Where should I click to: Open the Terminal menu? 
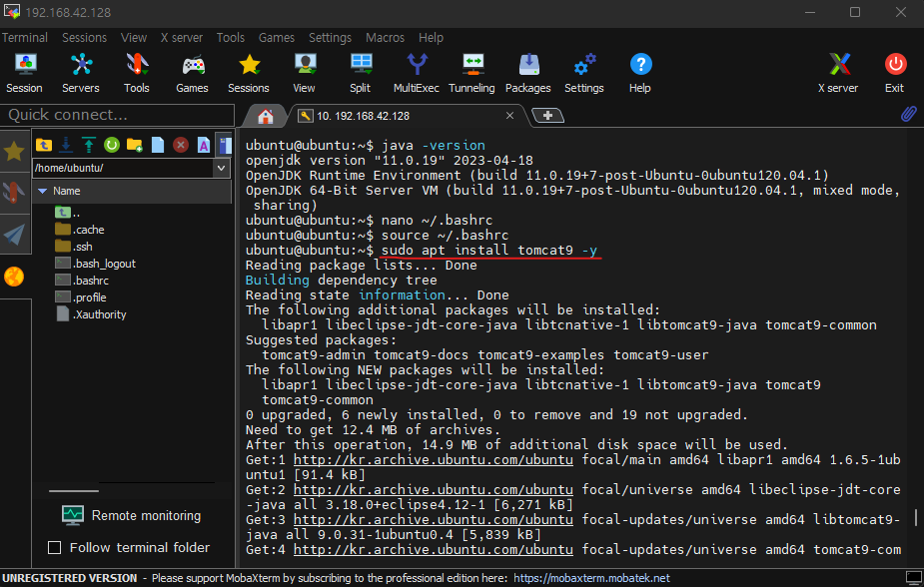[x=24, y=38]
